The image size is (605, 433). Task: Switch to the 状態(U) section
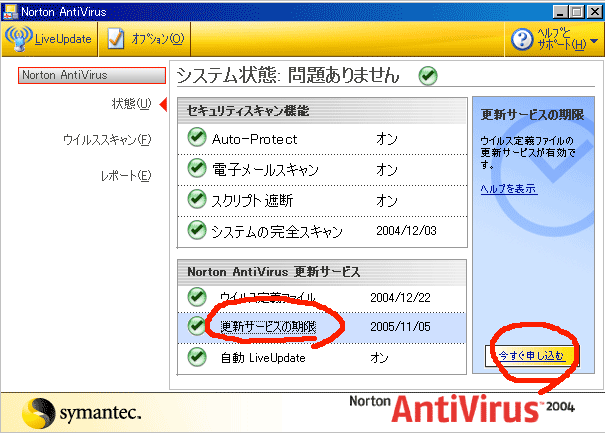[x=132, y=103]
